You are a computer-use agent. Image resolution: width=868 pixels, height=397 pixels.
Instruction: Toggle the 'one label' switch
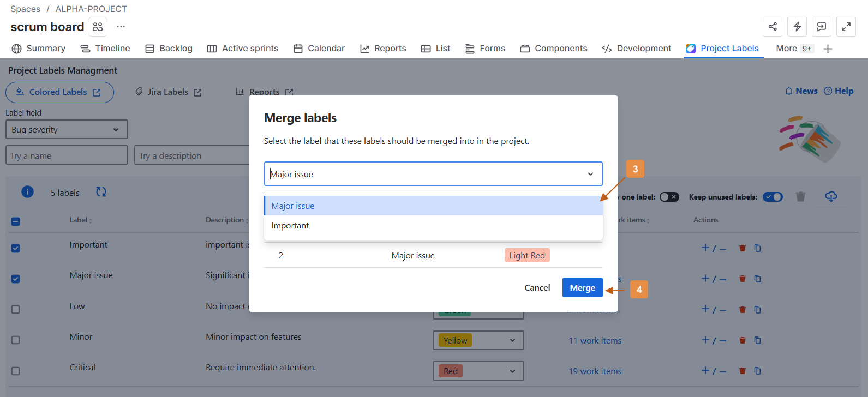click(669, 197)
